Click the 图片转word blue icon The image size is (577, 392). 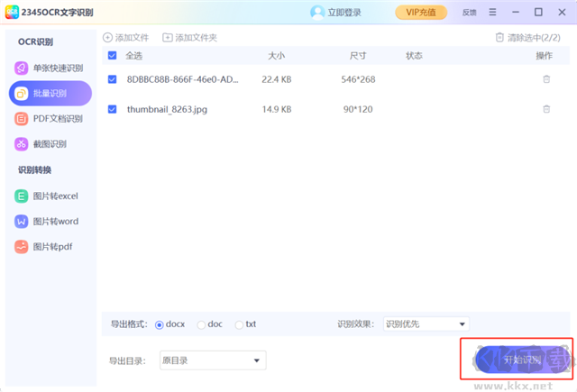tap(22, 222)
